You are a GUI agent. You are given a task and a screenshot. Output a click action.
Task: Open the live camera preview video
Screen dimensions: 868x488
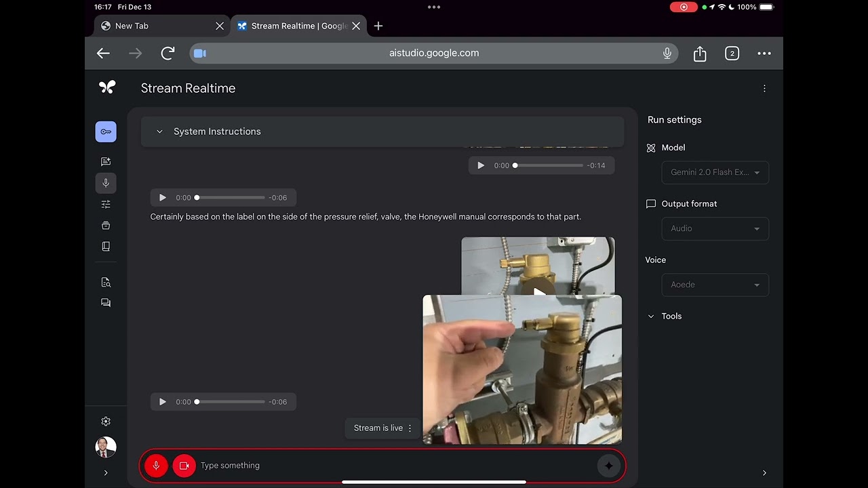(x=522, y=369)
